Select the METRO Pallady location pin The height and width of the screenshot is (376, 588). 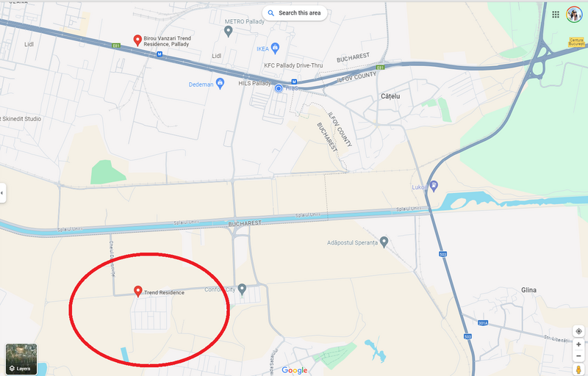[228, 32]
